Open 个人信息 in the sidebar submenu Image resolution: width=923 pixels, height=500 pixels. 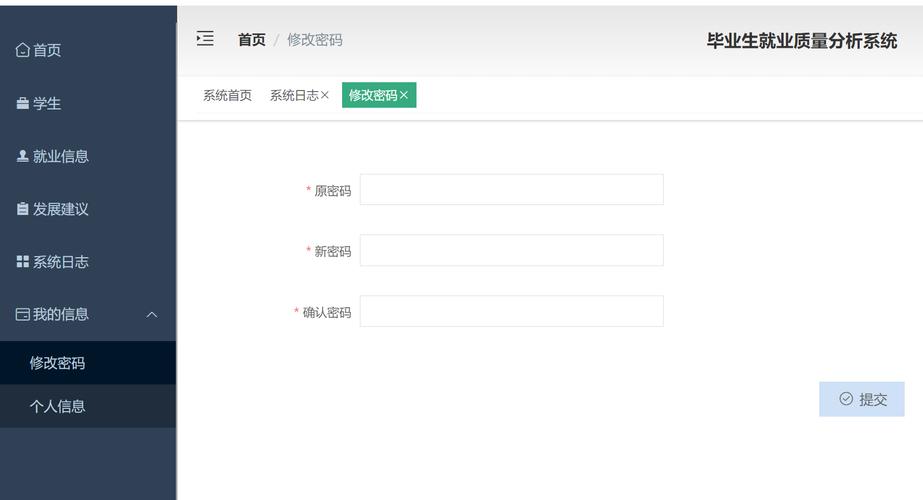point(58,406)
